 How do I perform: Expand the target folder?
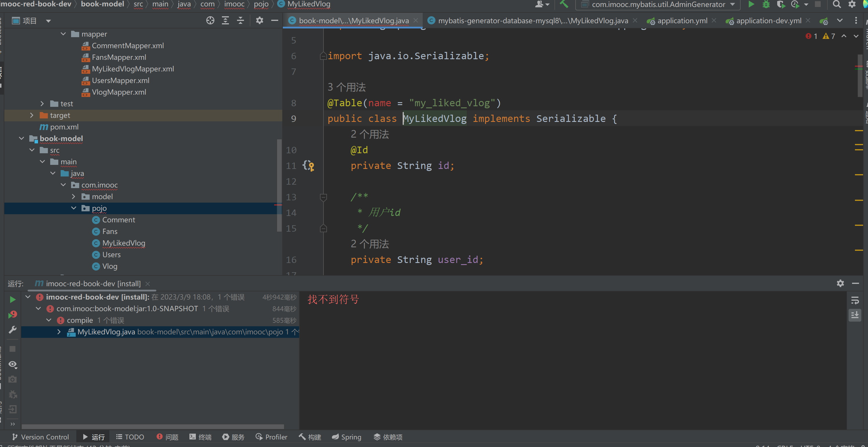[x=32, y=115]
